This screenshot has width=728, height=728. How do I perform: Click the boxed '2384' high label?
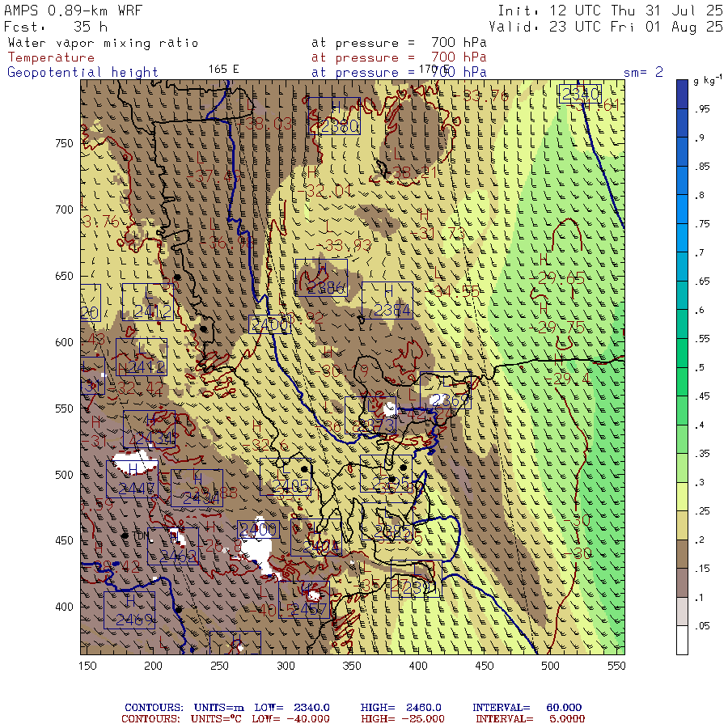pyautogui.click(x=387, y=300)
